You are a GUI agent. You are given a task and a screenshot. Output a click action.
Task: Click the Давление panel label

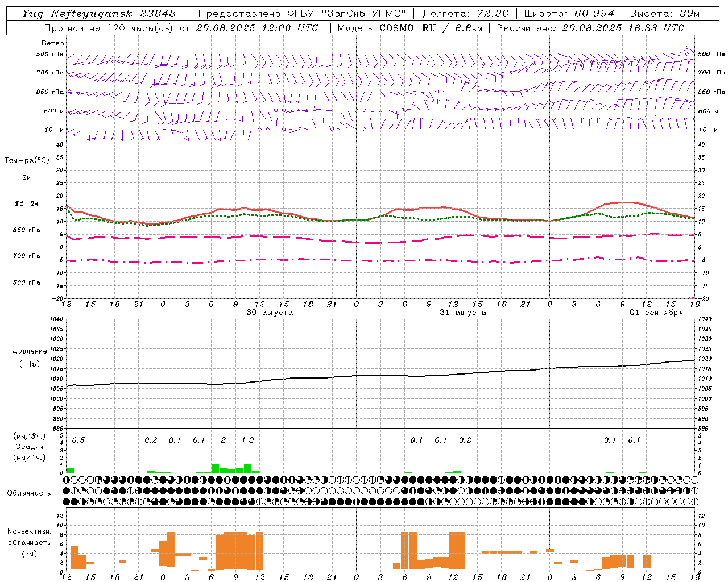tap(30, 351)
